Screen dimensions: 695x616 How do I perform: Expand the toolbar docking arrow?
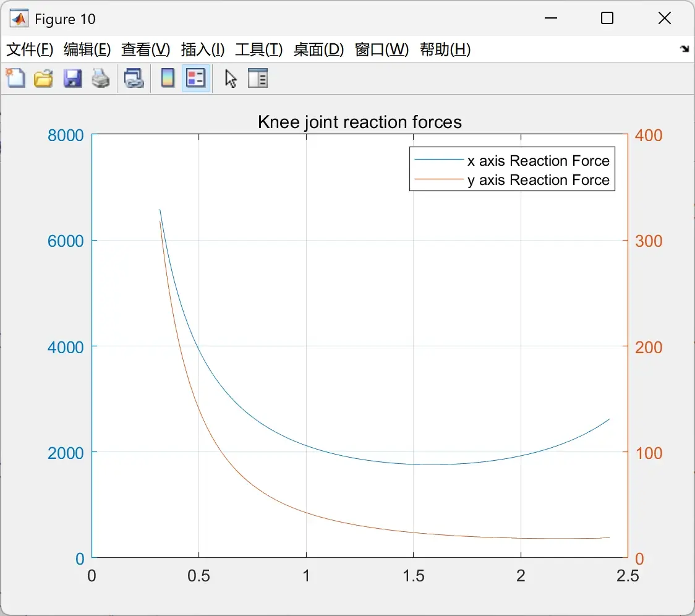click(684, 49)
